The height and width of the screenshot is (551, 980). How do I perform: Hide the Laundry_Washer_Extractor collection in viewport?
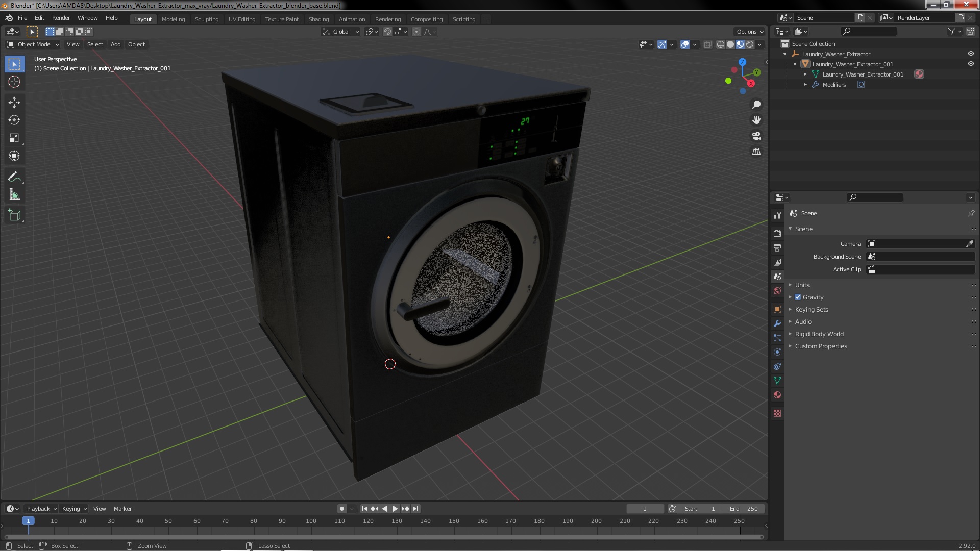pyautogui.click(x=970, y=54)
